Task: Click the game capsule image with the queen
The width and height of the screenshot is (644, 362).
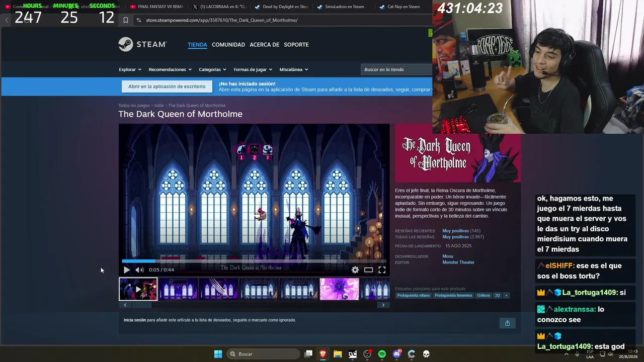Action: (x=458, y=153)
